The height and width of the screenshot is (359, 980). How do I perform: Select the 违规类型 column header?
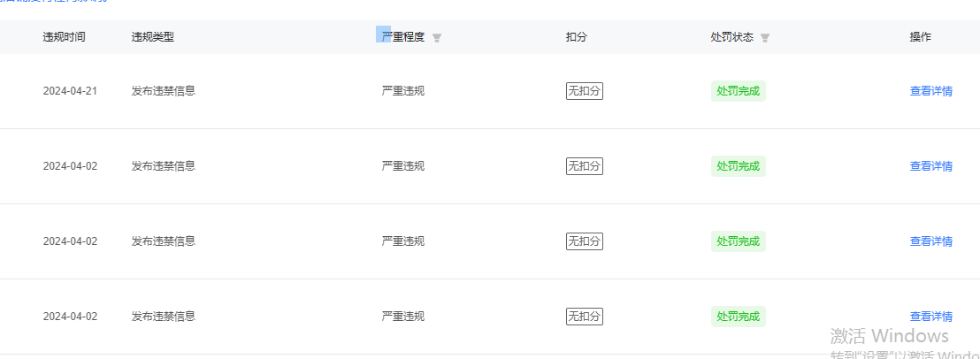click(x=153, y=37)
